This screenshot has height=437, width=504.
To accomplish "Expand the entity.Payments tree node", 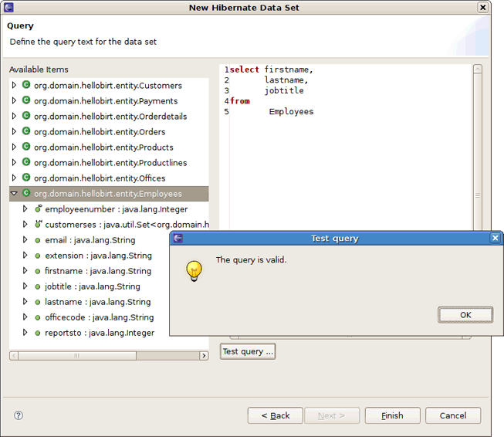I will tap(14, 100).
